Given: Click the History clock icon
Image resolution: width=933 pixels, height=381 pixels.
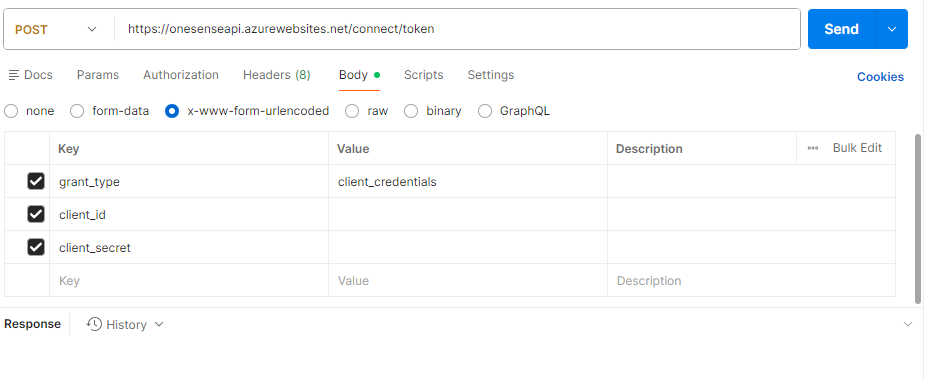Looking at the screenshot, I should pyautogui.click(x=94, y=324).
